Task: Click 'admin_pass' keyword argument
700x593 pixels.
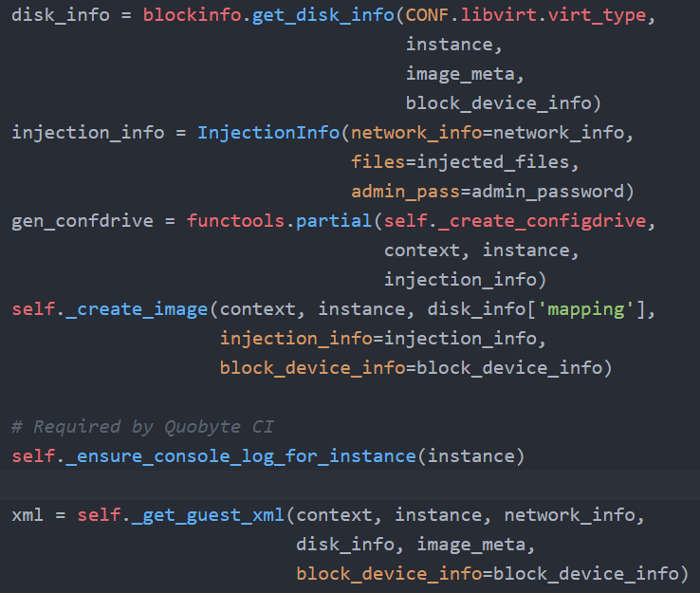Action: tap(405, 192)
